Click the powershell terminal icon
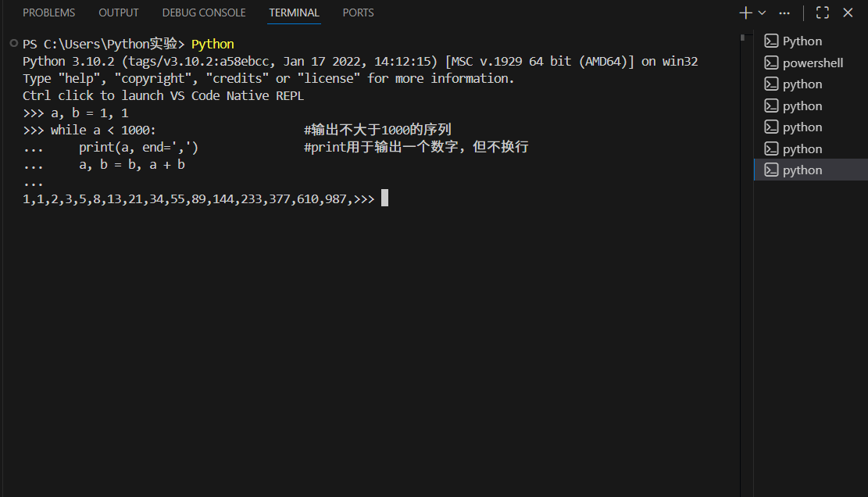 point(771,63)
